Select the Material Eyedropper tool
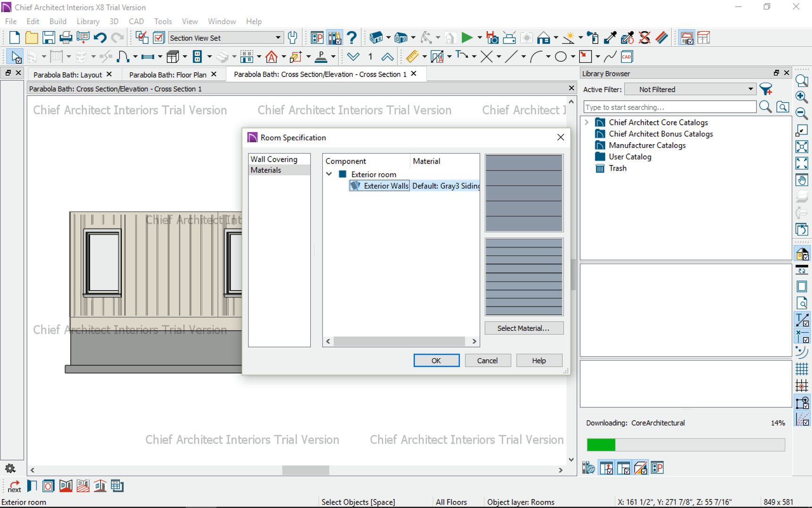The image size is (812, 508). 610,38
